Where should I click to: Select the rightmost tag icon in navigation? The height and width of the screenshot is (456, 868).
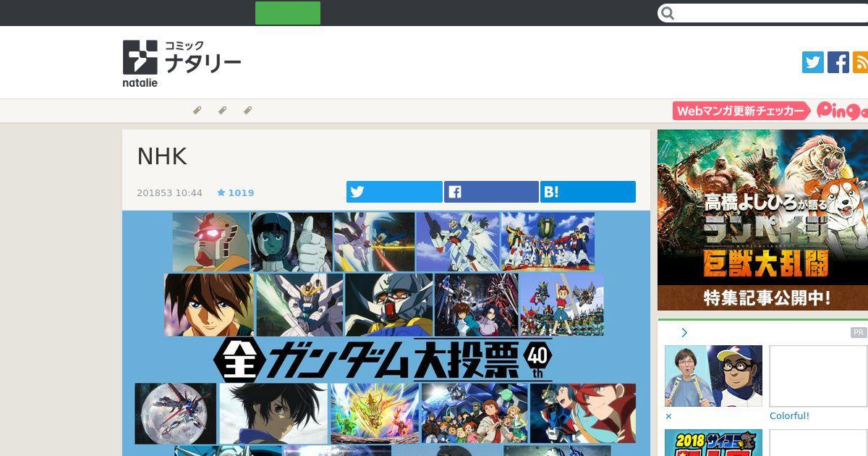pos(247,110)
